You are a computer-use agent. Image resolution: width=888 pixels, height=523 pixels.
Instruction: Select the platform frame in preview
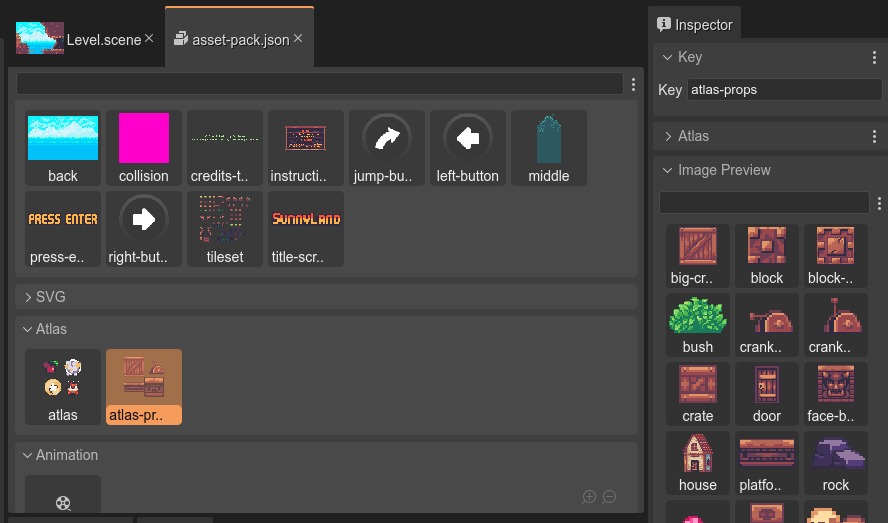click(x=767, y=464)
